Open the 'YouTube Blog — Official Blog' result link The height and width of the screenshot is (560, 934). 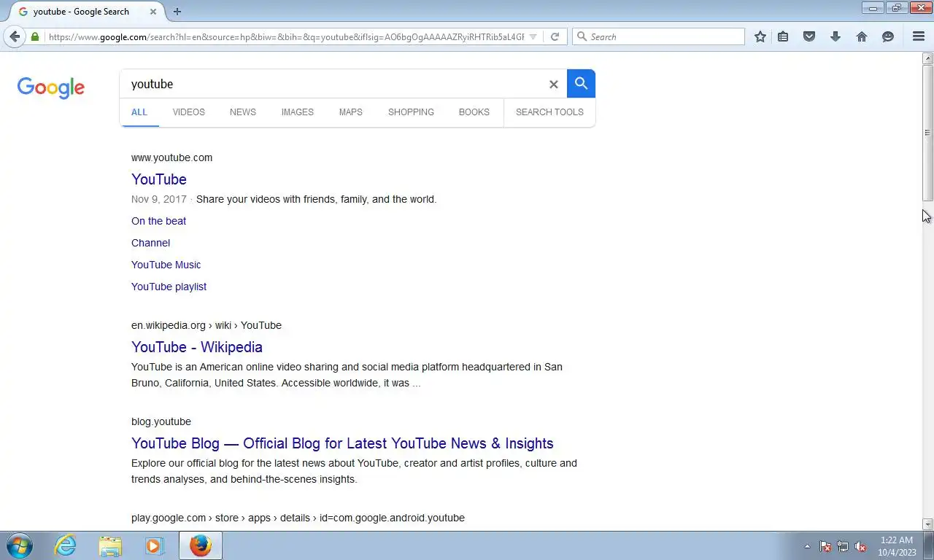point(342,443)
